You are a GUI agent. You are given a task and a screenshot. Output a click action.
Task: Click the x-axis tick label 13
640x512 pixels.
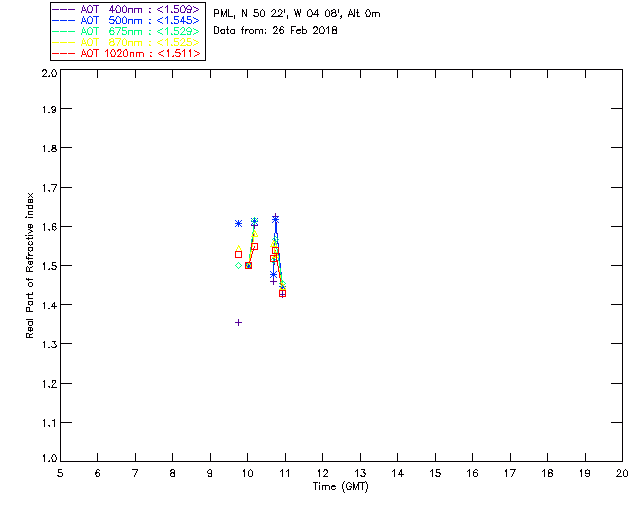(360, 473)
